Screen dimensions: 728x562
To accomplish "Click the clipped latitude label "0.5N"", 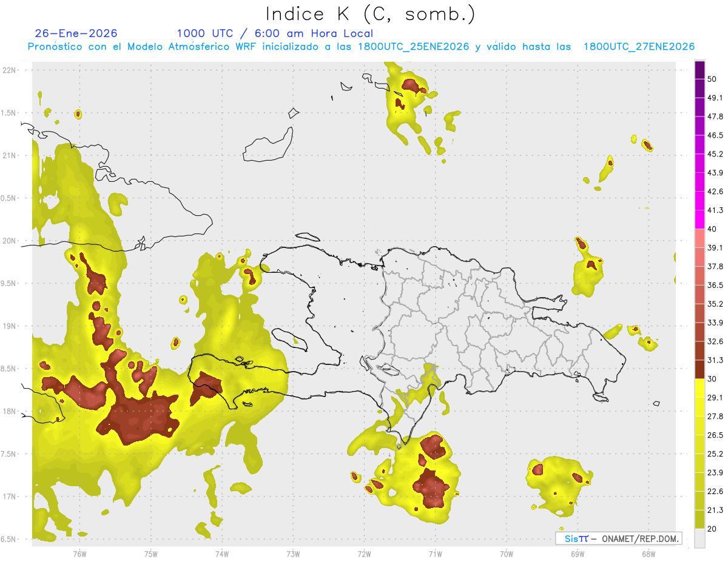I will click(9, 198).
